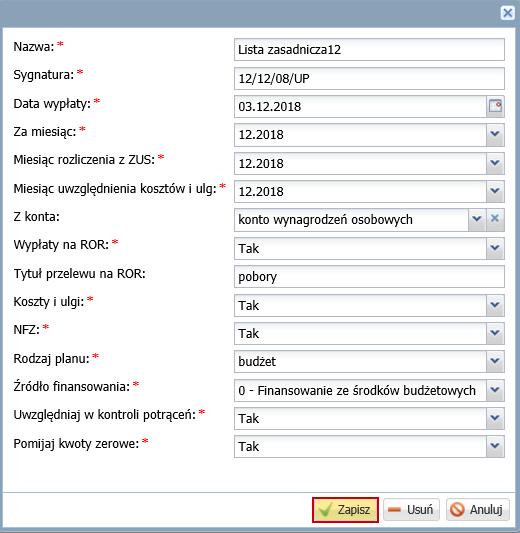Image resolution: width=520 pixels, height=533 pixels.
Task: Click the Za miesiąc value 12.2018
Action: (x=360, y=135)
